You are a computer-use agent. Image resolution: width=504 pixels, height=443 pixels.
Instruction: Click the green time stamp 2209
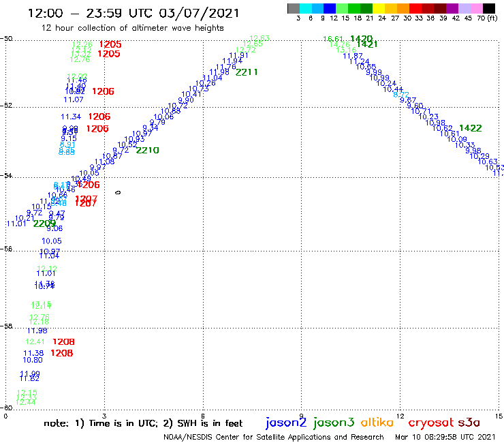(x=44, y=224)
